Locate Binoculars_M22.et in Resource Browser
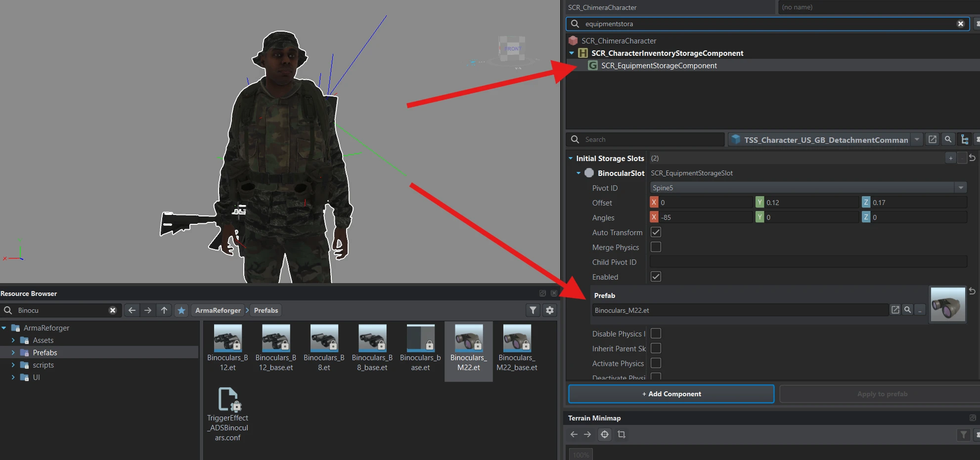The height and width of the screenshot is (460, 980). pos(908,310)
